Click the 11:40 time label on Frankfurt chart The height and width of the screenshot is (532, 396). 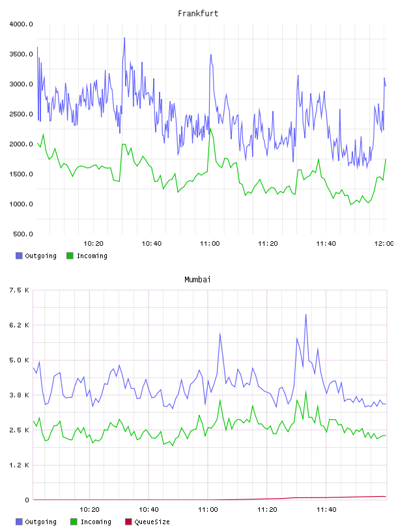tap(326, 244)
